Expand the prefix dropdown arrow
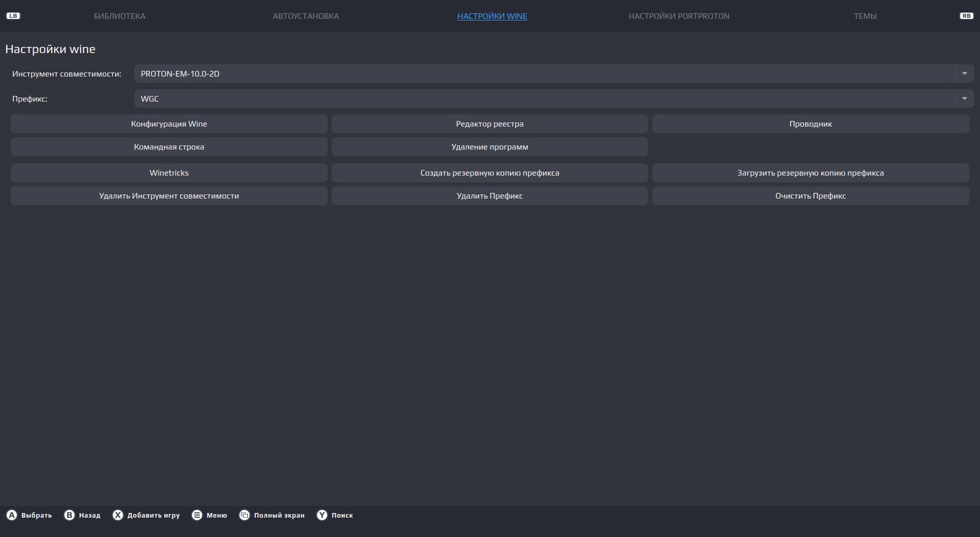The height and width of the screenshot is (537, 980). [964, 99]
